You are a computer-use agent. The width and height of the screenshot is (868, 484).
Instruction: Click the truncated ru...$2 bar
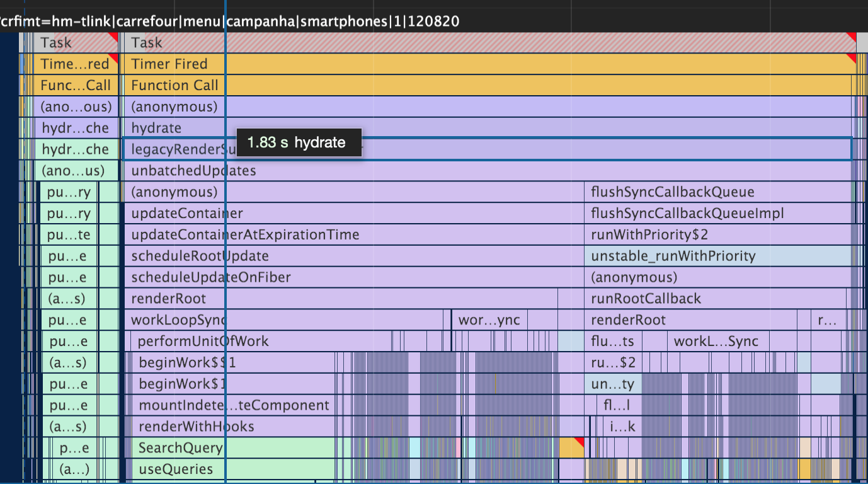(613, 364)
